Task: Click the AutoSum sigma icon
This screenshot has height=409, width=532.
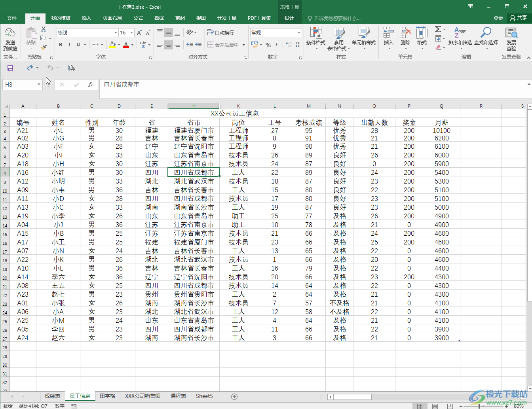Action: tap(438, 29)
